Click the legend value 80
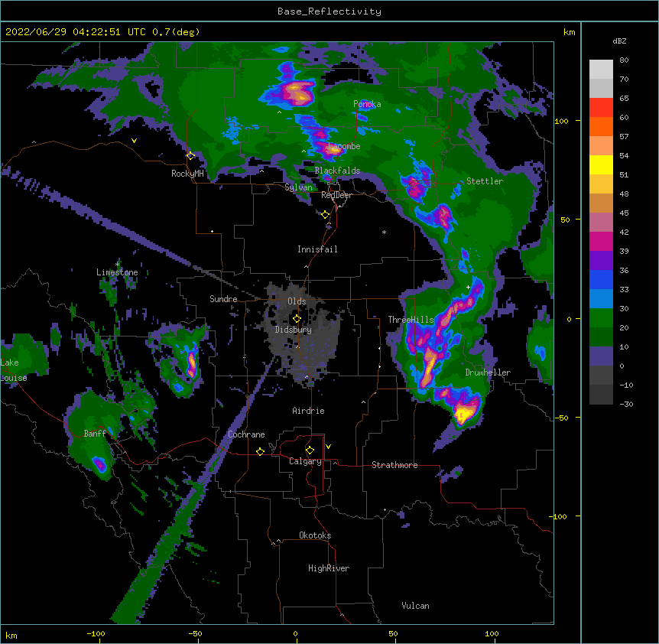The image size is (659, 644). [624, 60]
